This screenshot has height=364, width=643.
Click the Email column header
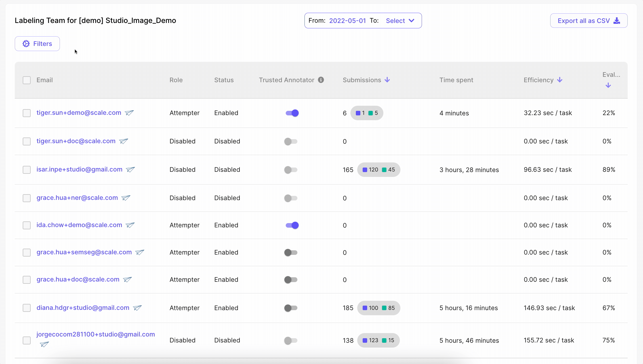45,80
